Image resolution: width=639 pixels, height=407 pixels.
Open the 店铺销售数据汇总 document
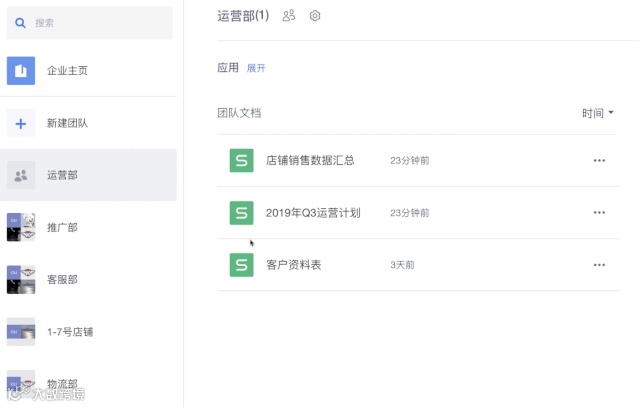pos(310,160)
